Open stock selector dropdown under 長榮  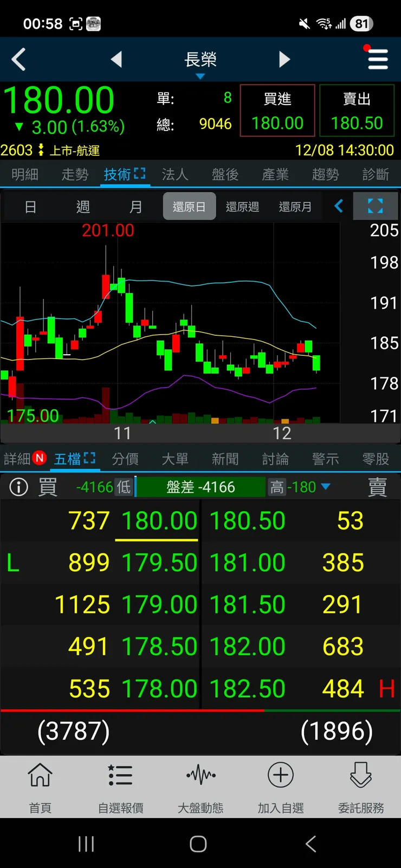[200, 76]
